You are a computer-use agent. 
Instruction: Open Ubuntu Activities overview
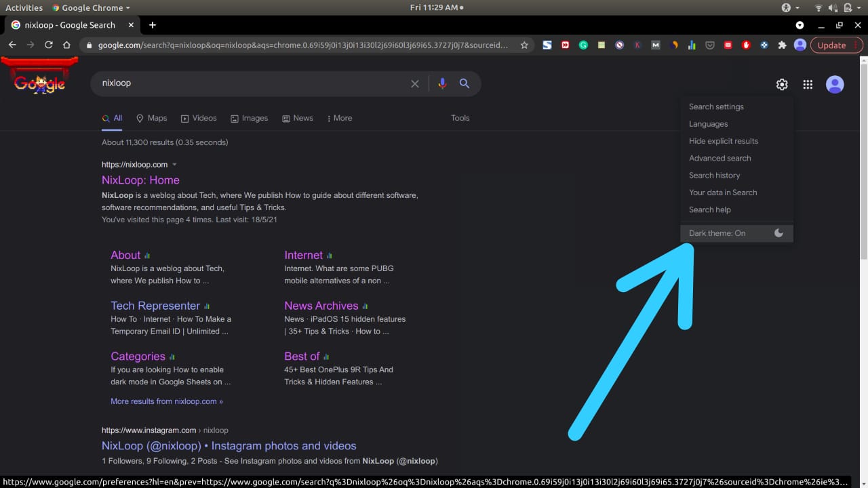point(24,7)
